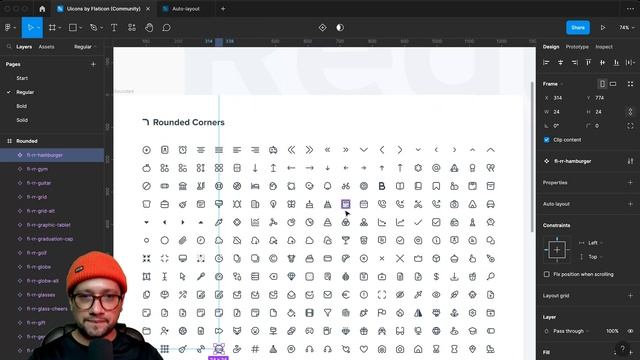Toggle layer visibility eye icon in the Layer section

click(x=631, y=331)
